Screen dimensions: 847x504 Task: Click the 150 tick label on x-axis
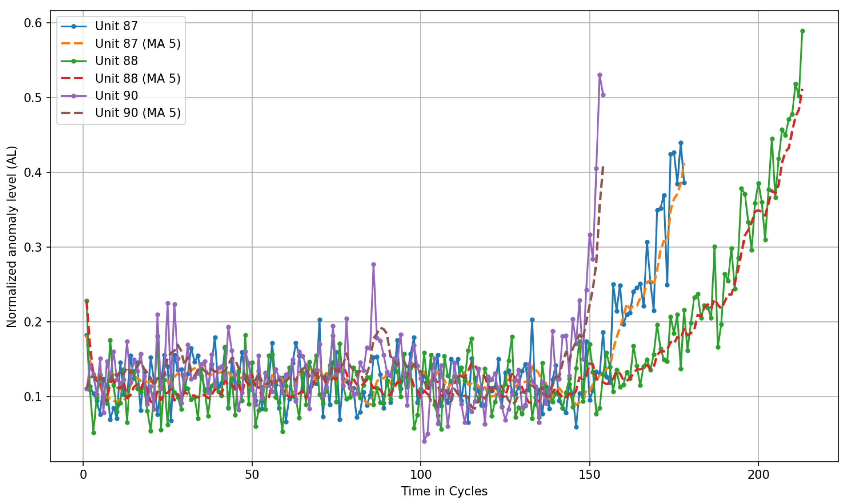tap(589, 475)
